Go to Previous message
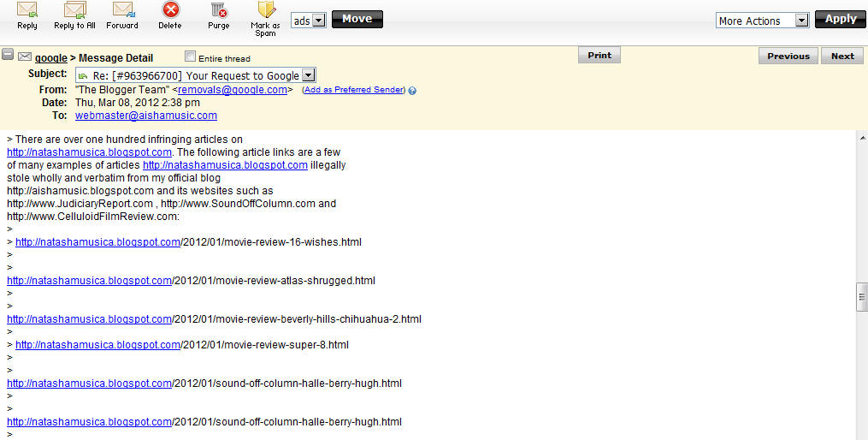 coord(788,56)
